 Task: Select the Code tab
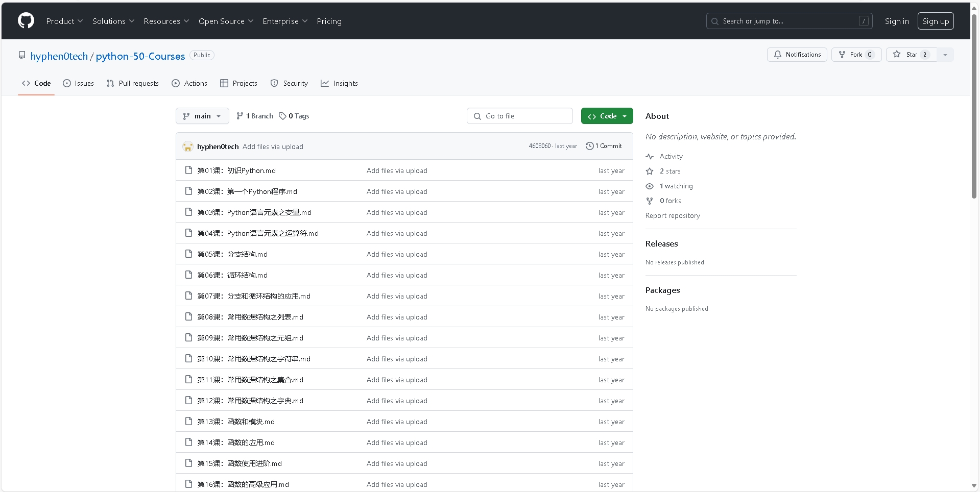click(x=36, y=83)
